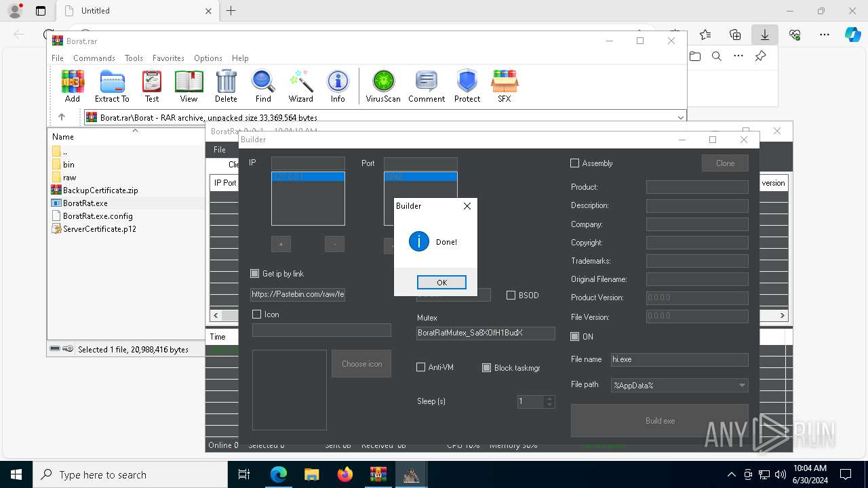Open browser downloads icon
This screenshot has height=488, width=868.
pos(764,35)
